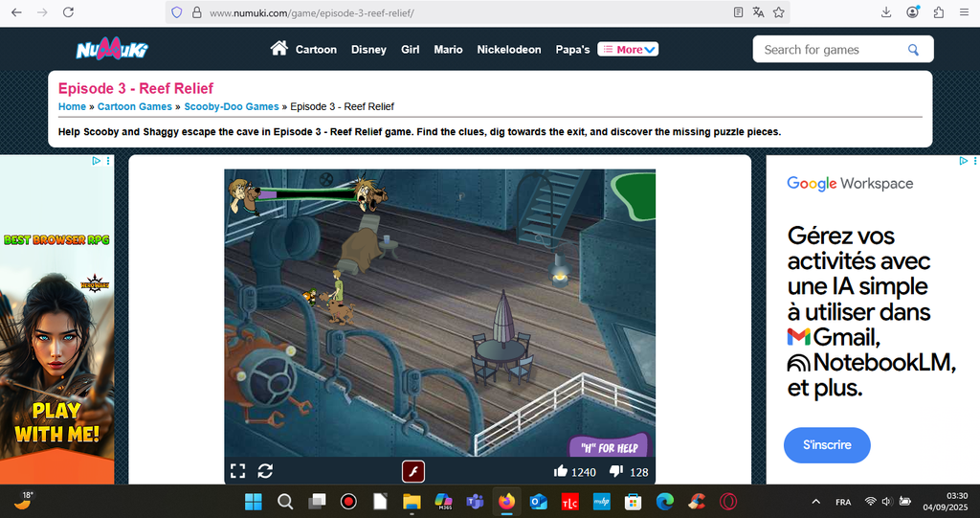
Task: Go to Numuki home icon
Action: (x=278, y=48)
